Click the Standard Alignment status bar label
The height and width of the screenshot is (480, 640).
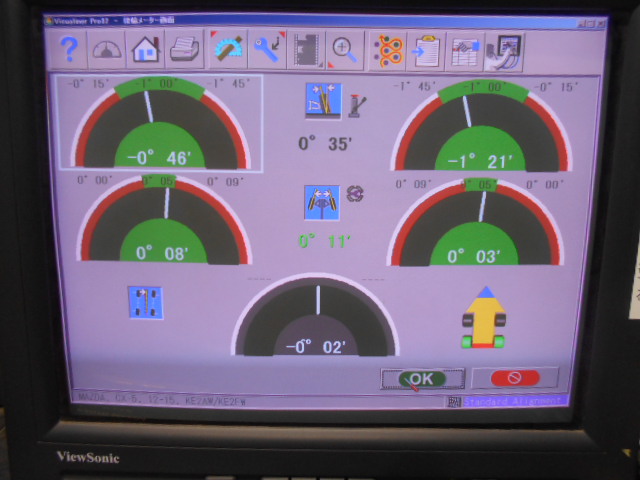click(x=514, y=401)
